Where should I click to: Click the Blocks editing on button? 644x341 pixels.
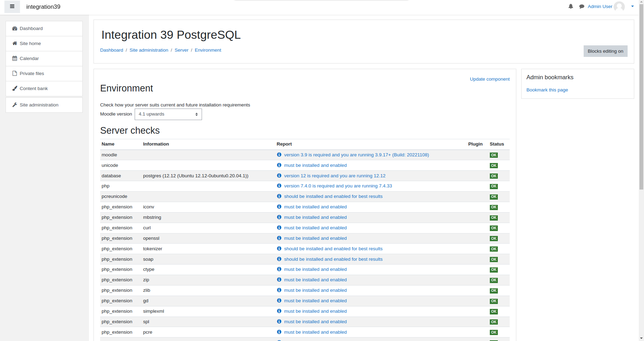coord(605,51)
